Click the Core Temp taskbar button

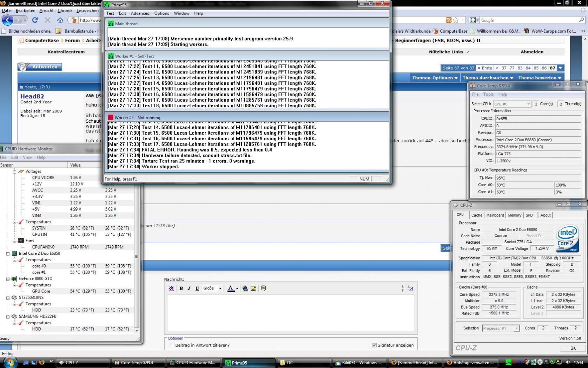pyautogui.click(x=138, y=363)
